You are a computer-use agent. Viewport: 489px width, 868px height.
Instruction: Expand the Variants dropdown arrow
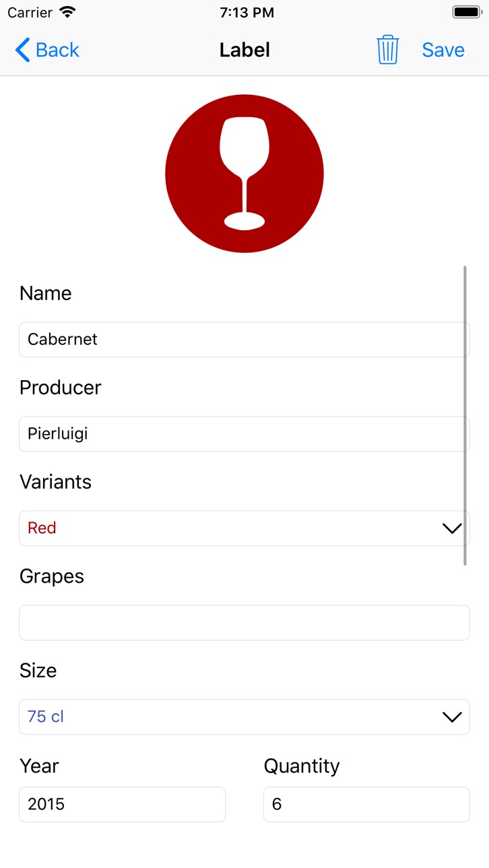pyautogui.click(x=452, y=528)
